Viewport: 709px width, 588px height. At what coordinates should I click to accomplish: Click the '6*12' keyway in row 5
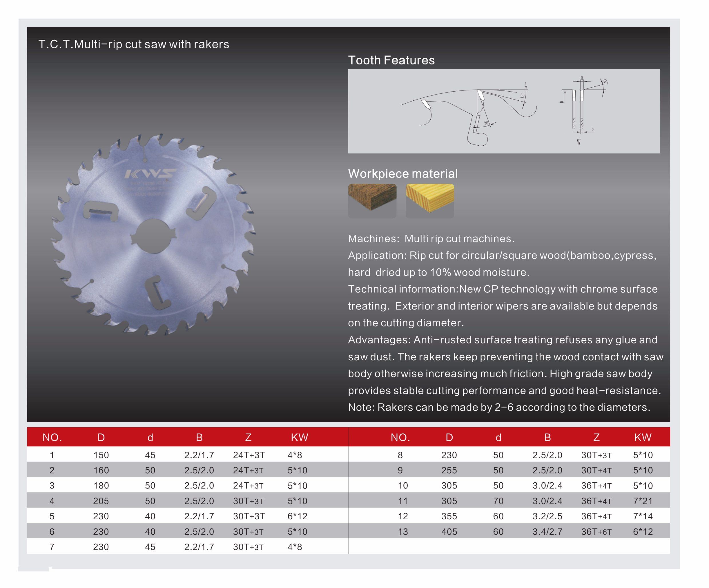coord(298,516)
